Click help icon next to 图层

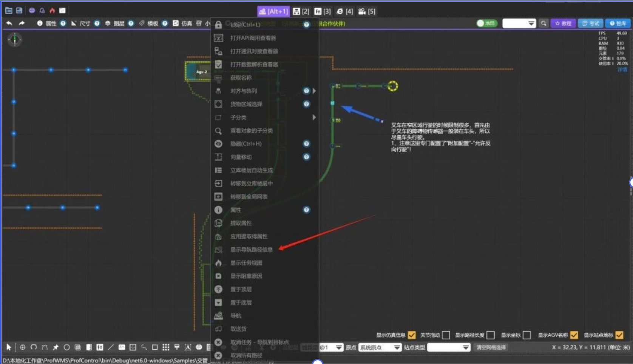pos(131,23)
